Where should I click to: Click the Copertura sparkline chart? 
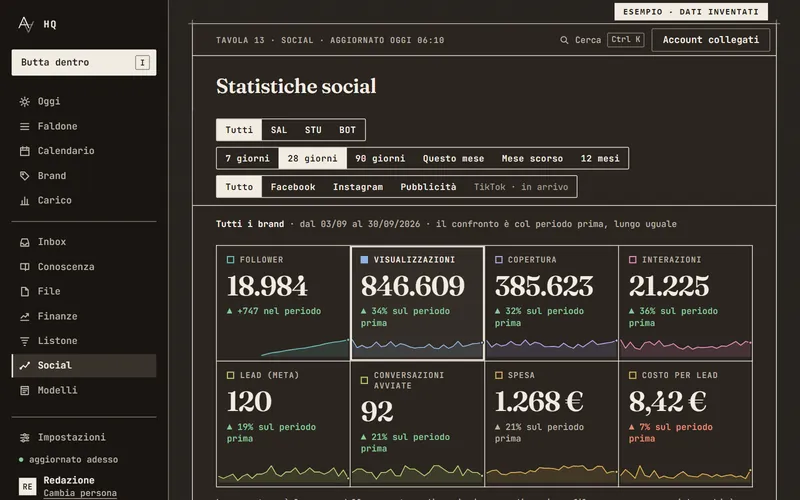click(x=551, y=347)
